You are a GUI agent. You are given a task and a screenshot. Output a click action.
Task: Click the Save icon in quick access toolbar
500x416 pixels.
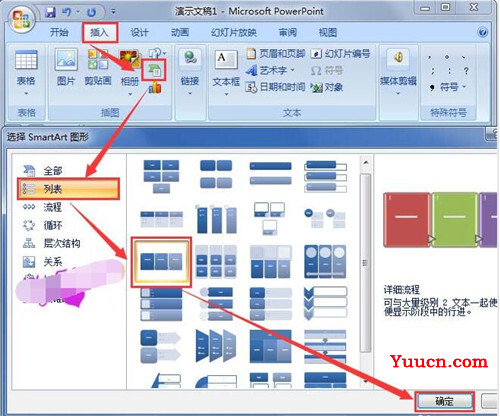50,12
